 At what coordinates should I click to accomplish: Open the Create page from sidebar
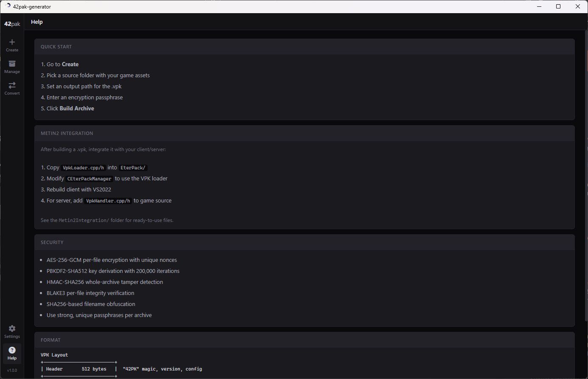pyautogui.click(x=12, y=45)
